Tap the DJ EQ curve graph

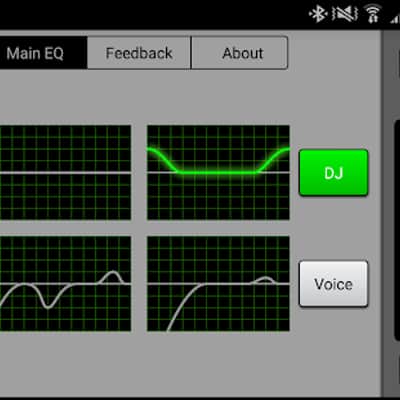tap(218, 173)
